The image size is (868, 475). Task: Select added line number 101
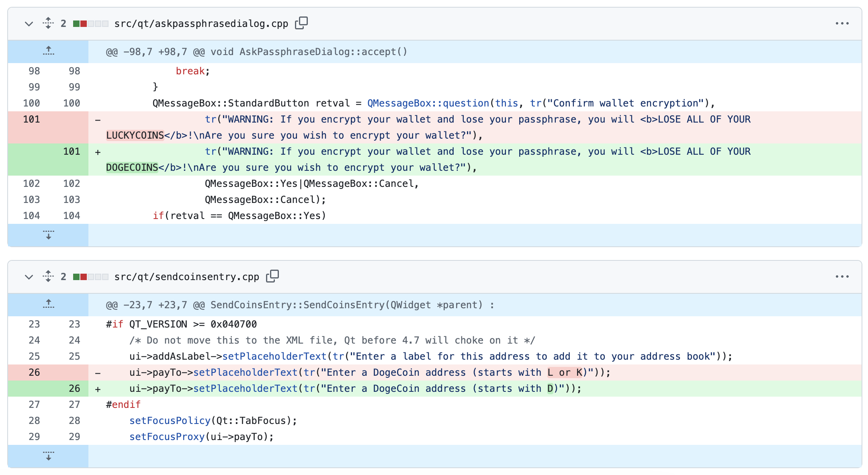(72, 152)
